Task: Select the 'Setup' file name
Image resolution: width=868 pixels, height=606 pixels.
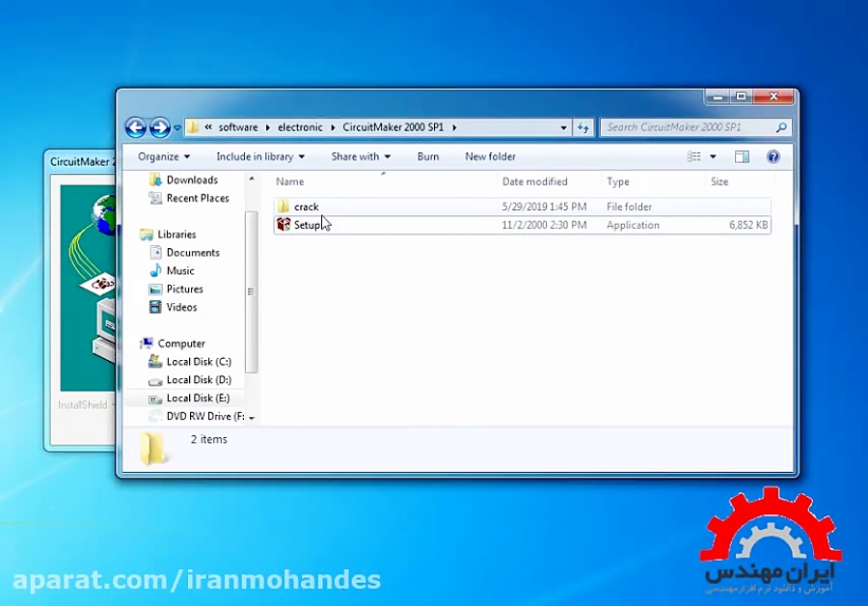Action: [308, 225]
